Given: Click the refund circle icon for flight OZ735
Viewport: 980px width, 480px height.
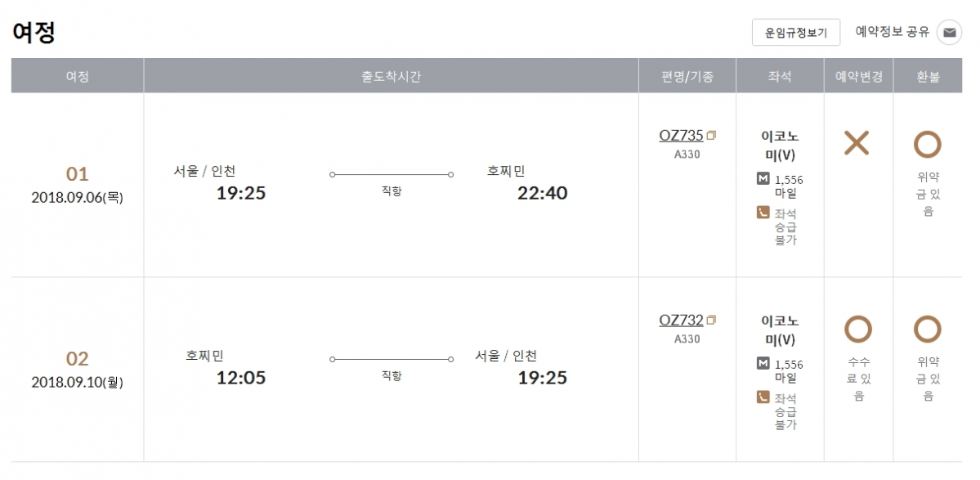Looking at the screenshot, I should (928, 144).
